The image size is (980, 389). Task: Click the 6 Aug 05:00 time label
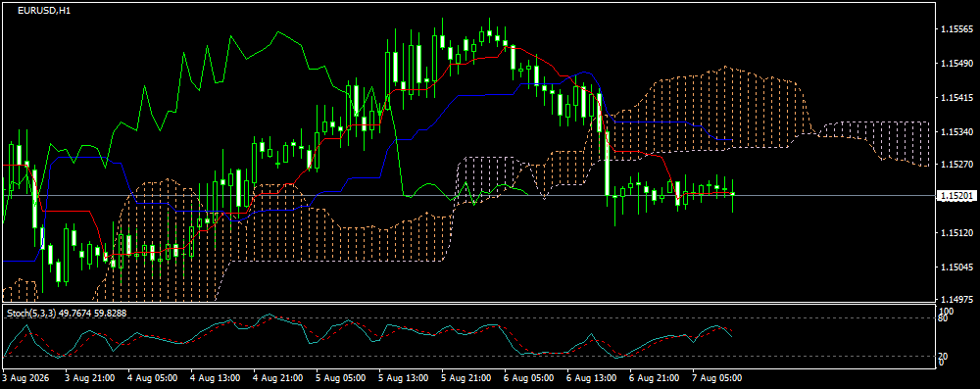click(529, 378)
